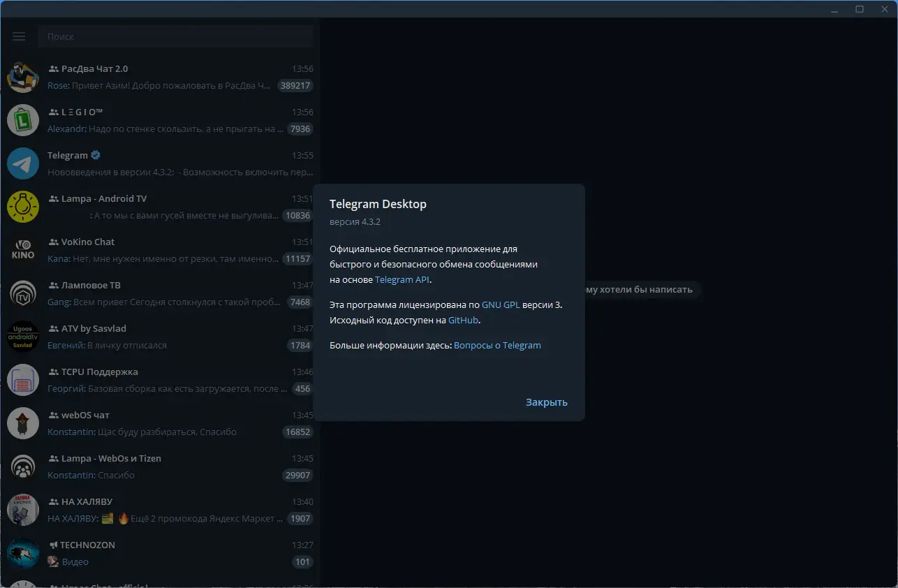
Task: Maximize the Telegram window
Action: coord(860,9)
